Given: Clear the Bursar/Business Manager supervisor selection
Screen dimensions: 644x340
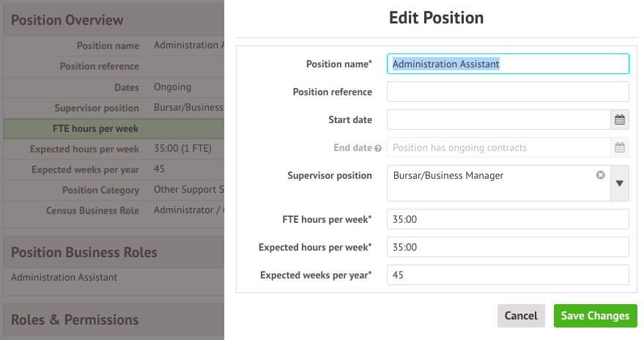Looking at the screenshot, I should pyautogui.click(x=601, y=175).
